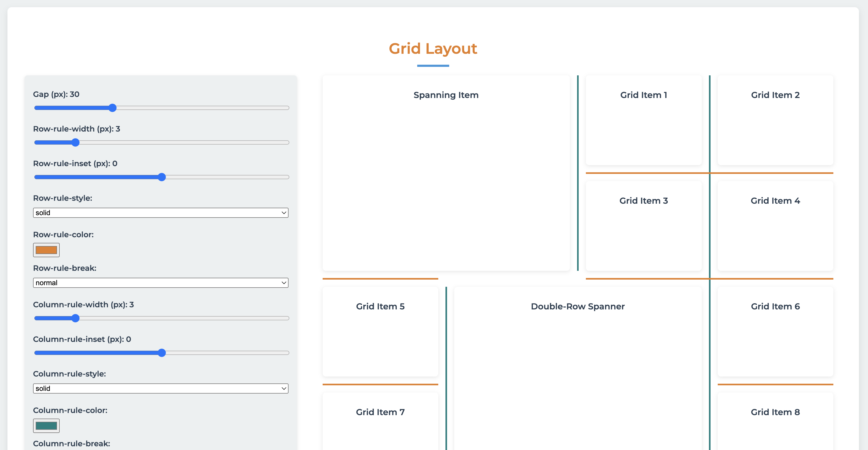This screenshot has width=868, height=450.
Task: Click the Grid Item 5 card
Action: point(380,332)
